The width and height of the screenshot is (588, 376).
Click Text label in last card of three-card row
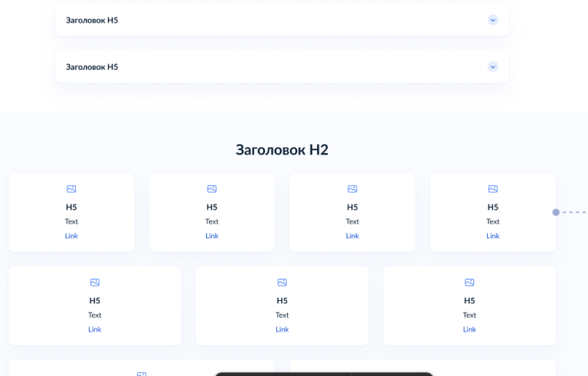pyautogui.click(x=469, y=315)
